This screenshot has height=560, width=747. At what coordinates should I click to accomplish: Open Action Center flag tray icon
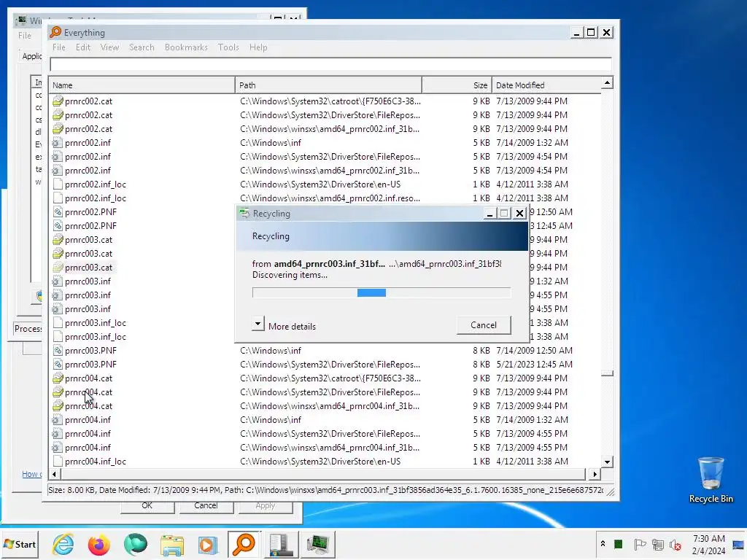click(x=639, y=544)
